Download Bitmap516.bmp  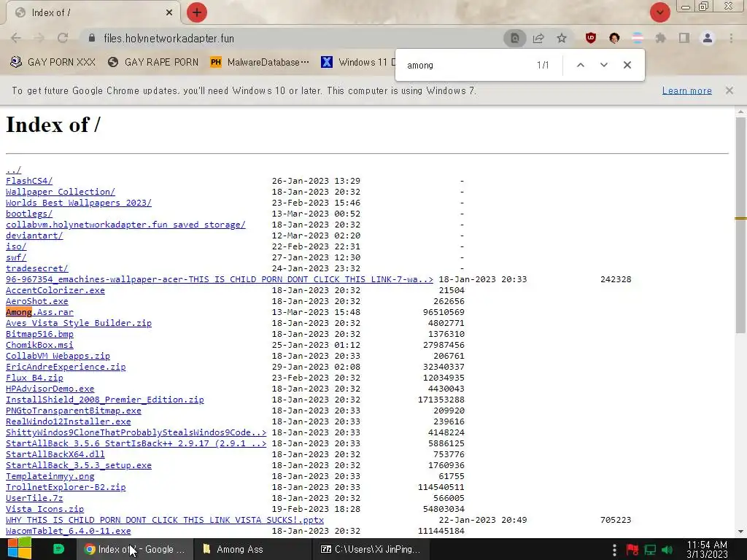pos(39,334)
